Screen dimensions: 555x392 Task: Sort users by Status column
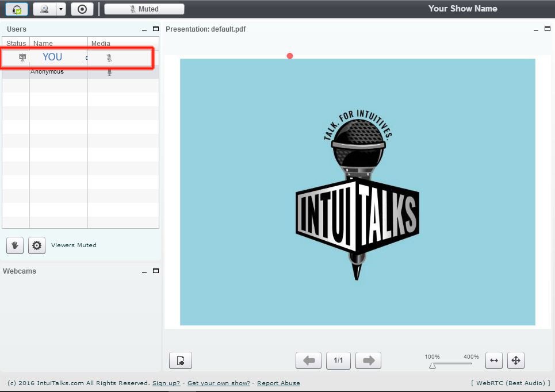[x=16, y=44]
